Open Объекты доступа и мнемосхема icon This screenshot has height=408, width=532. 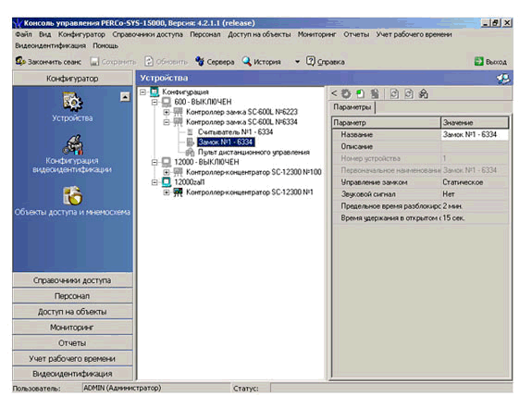pyautogui.click(x=72, y=196)
